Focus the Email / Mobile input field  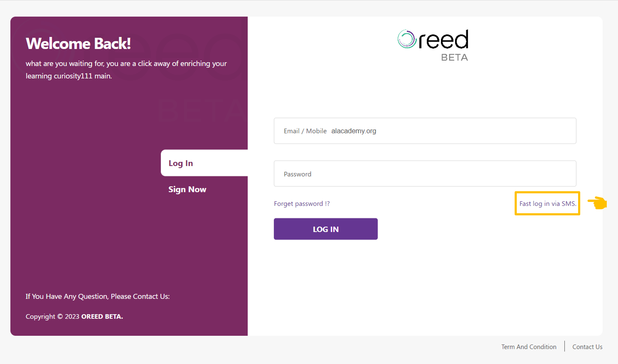pyautogui.click(x=425, y=131)
